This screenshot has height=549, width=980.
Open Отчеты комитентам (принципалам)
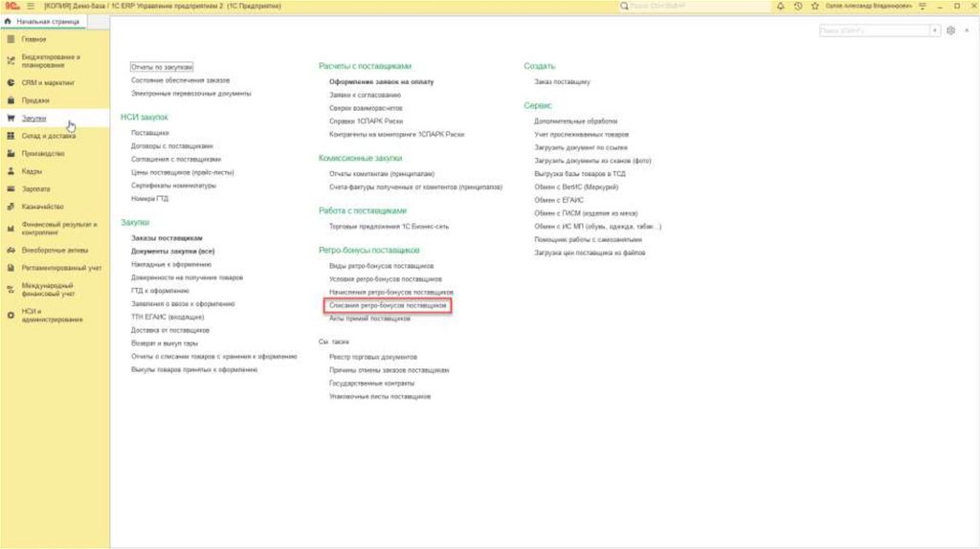[x=382, y=174]
